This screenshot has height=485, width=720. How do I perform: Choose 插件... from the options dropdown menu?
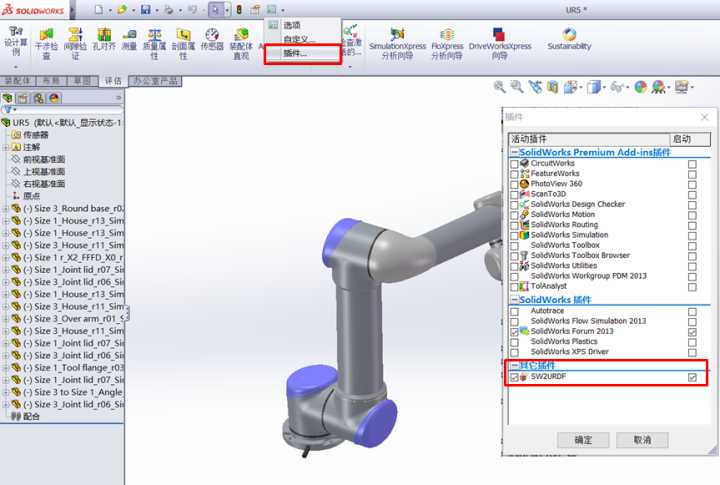pyautogui.click(x=302, y=53)
